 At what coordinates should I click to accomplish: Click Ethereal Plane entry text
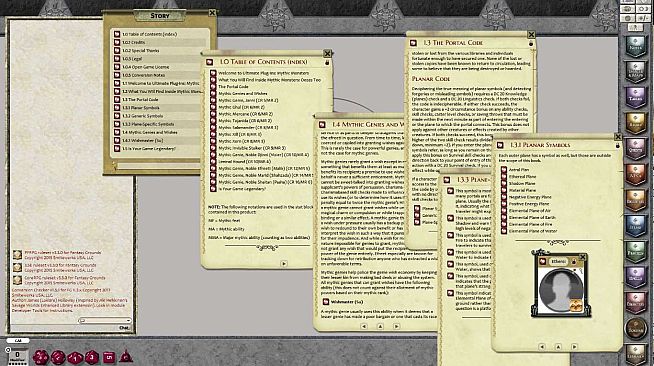[x=522, y=177]
